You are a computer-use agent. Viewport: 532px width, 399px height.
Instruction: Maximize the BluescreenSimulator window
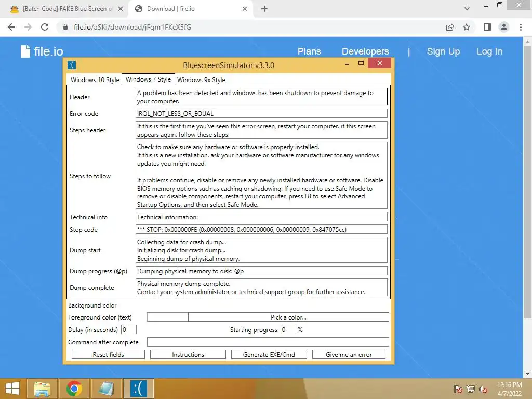pyautogui.click(x=361, y=63)
